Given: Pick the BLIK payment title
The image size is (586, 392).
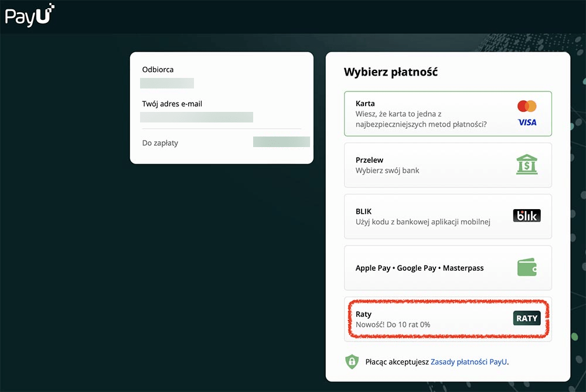Looking at the screenshot, I should 364,211.
